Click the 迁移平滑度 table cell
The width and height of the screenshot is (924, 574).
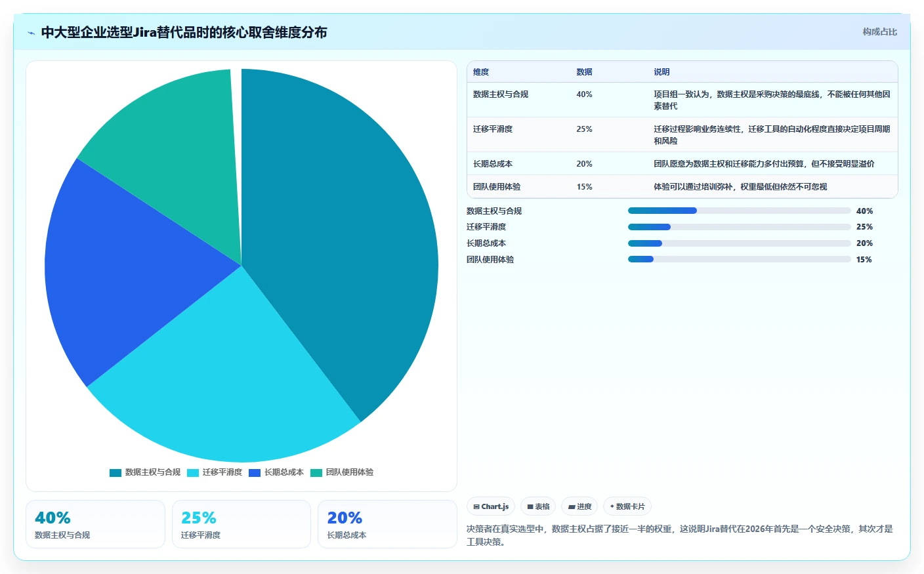pos(493,129)
